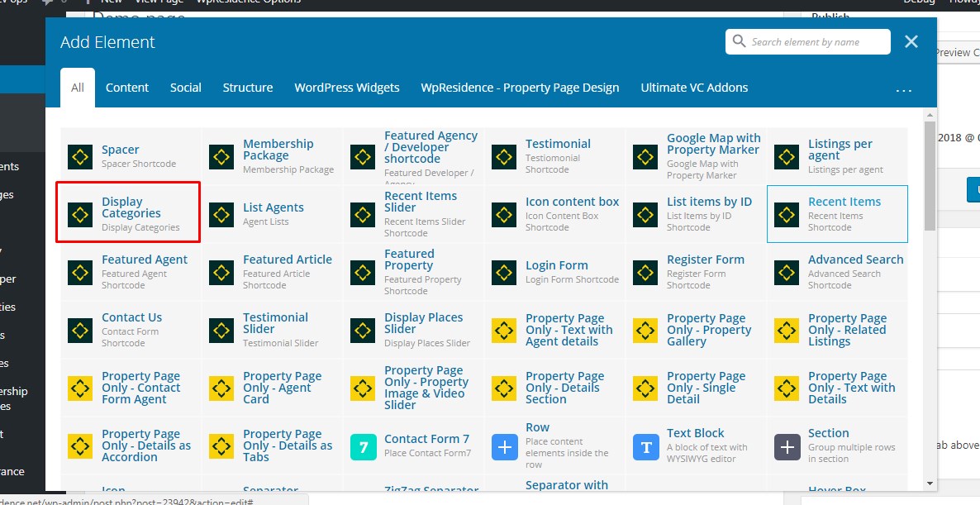
Task: Pick the List items by ID icon
Action: click(645, 215)
